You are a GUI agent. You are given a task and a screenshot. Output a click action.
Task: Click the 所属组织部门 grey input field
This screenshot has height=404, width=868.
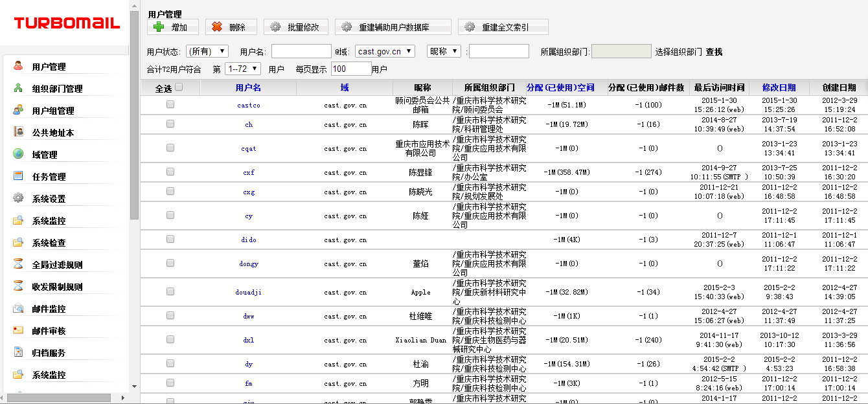[x=621, y=51]
